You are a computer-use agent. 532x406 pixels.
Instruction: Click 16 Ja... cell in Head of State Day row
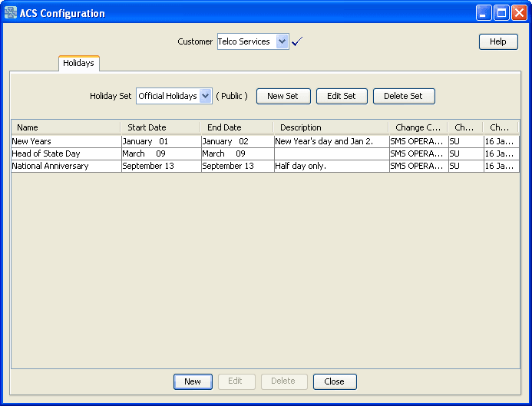tap(501, 153)
